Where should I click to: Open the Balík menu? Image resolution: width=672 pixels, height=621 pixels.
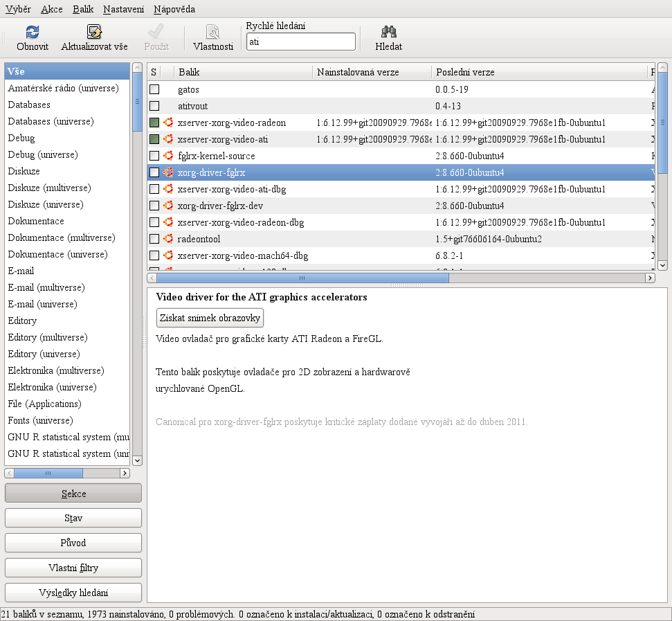(83, 9)
